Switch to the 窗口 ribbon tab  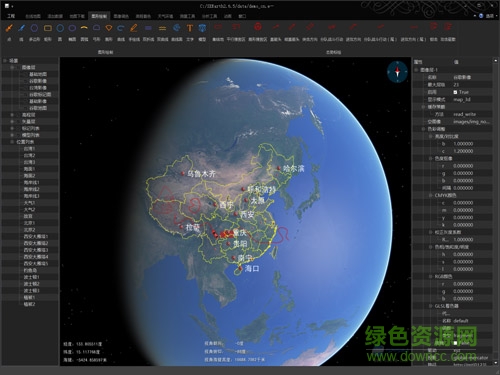[242, 16]
